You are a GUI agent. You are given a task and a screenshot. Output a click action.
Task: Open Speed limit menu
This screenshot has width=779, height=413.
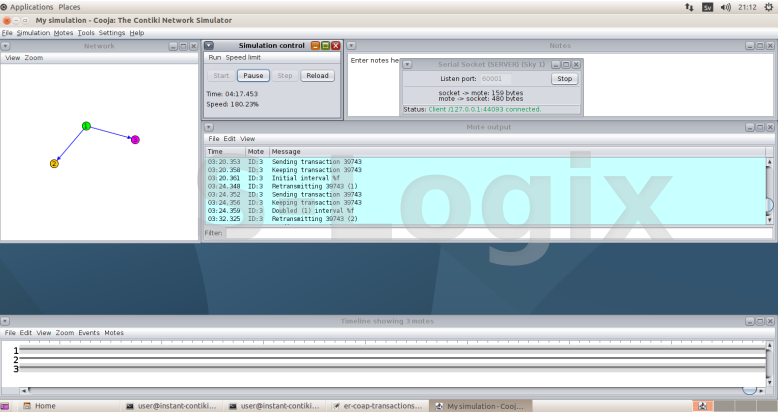point(243,58)
